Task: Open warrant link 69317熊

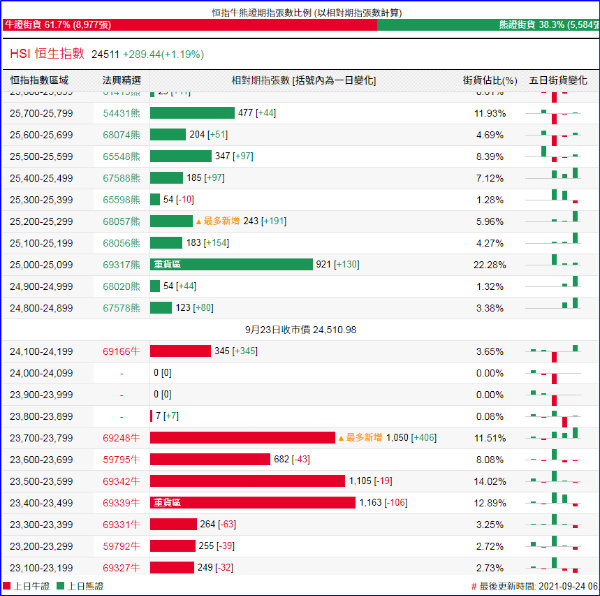Action: (x=121, y=265)
